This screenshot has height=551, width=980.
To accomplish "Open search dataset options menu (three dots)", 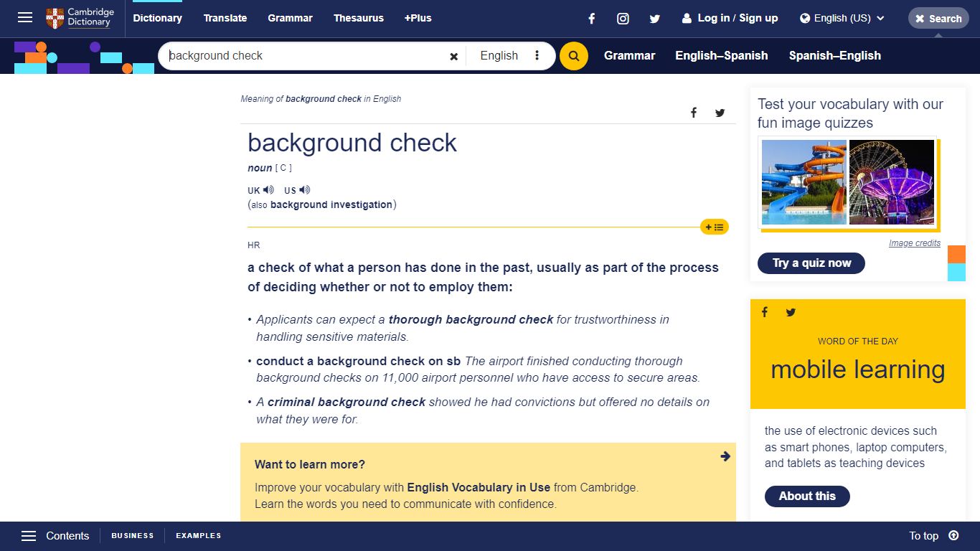I will tap(537, 55).
